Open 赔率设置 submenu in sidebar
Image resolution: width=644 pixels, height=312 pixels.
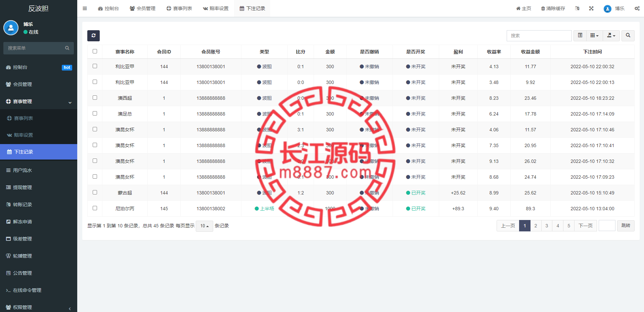click(39, 135)
